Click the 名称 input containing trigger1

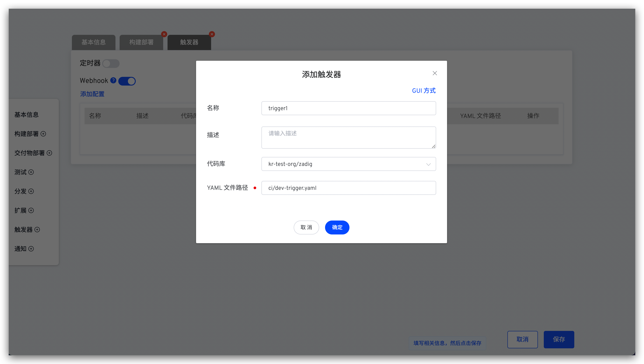click(x=348, y=108)
